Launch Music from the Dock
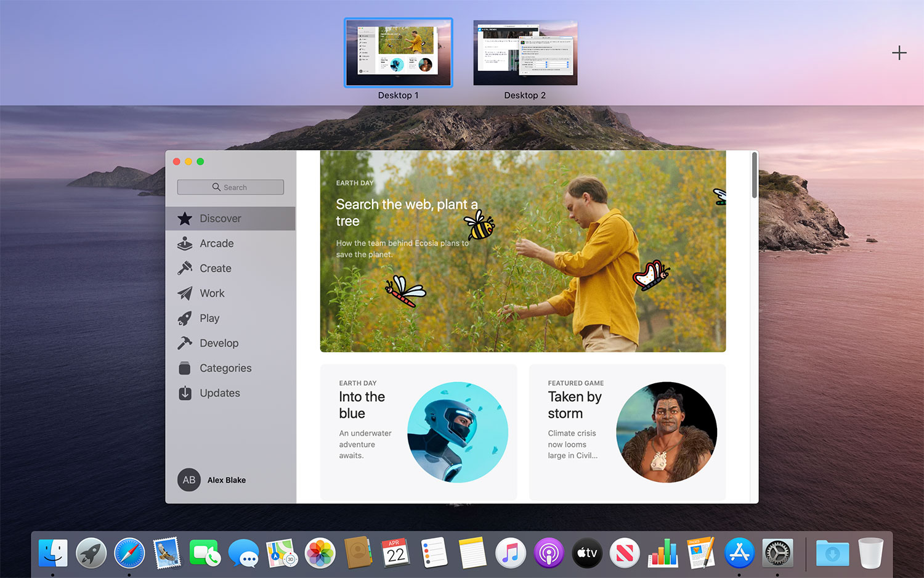This screenshot has height=578, width=924. pos(510,553)
